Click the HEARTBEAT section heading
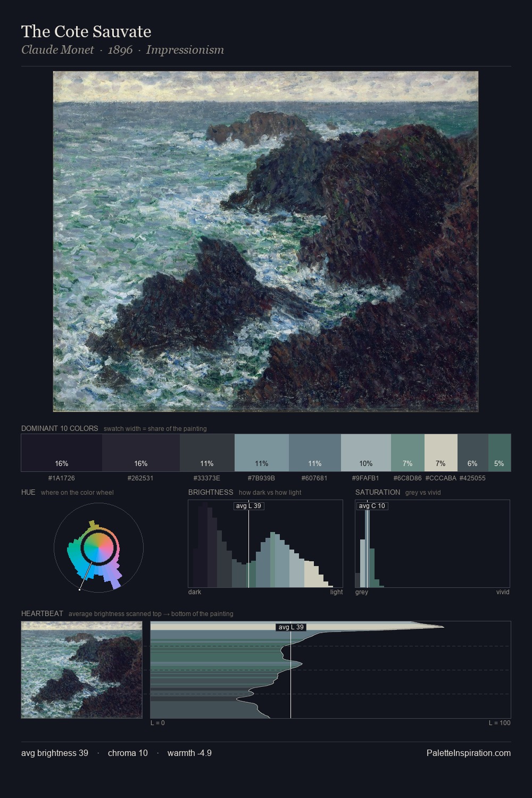Screen dimensions: 532x798 [x=42, y=613]
